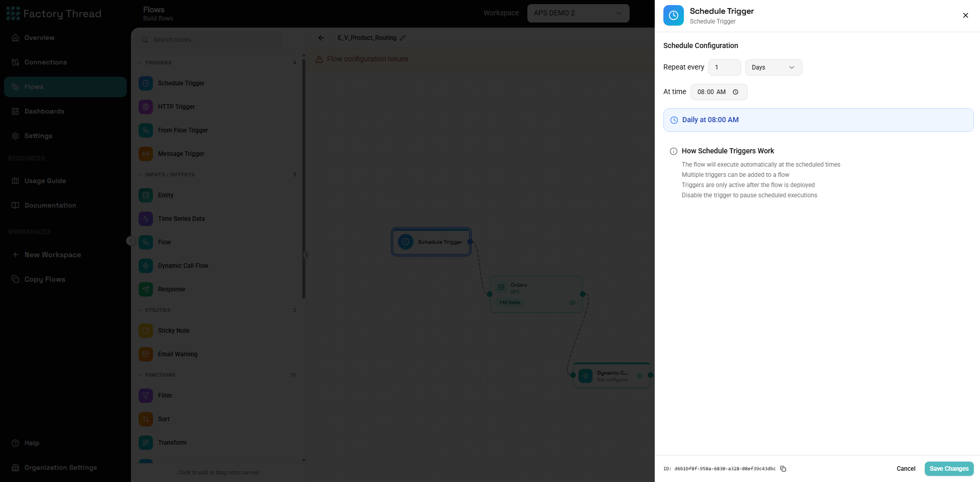Open Overview in the sidebar
The image size is (980, 482).
pyautogui.click(x=65, y=38)
